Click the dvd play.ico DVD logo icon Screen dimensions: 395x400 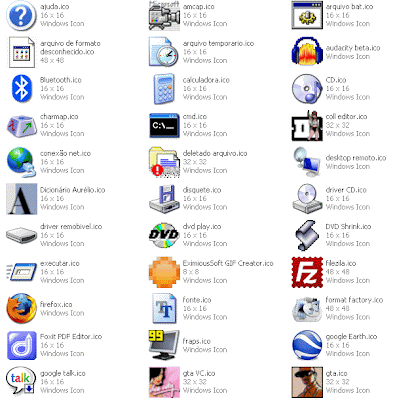point(164,235)
